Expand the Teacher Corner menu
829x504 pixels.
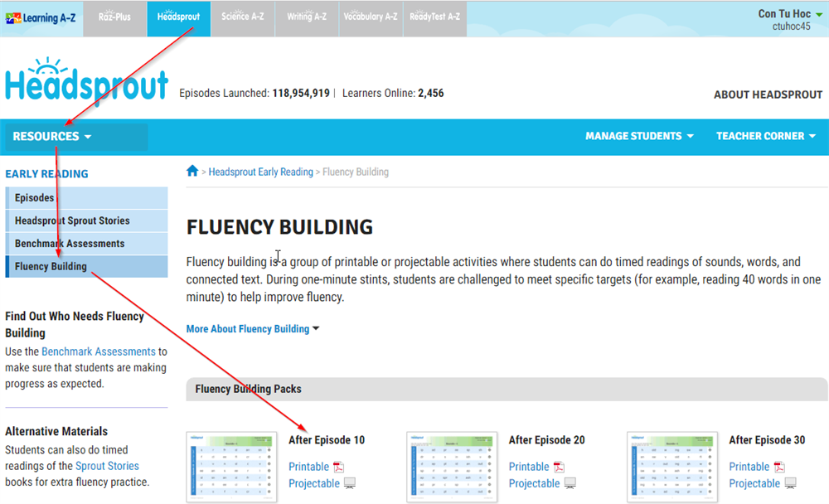[766, 136]
